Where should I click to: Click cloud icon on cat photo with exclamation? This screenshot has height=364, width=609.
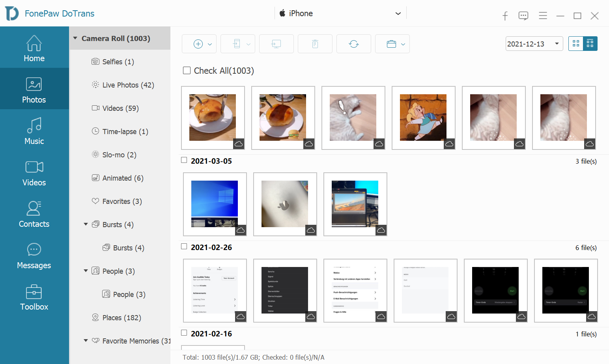(x=379, y=144)
